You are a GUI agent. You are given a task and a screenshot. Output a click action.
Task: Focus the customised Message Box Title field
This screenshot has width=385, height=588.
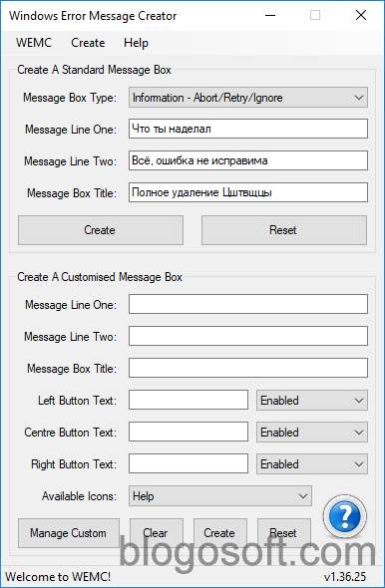(248, 368)
